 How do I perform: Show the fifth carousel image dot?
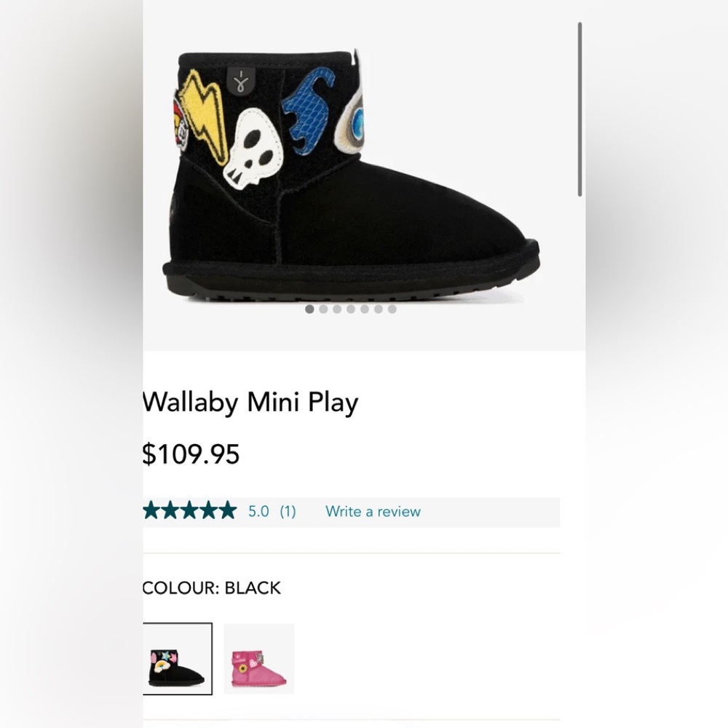click(x=365, y=309)
